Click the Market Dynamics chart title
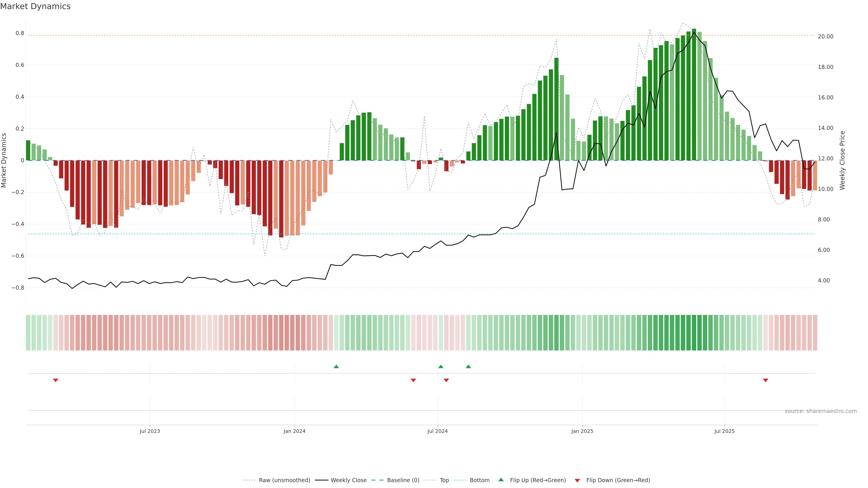 (x=35, y=6)
